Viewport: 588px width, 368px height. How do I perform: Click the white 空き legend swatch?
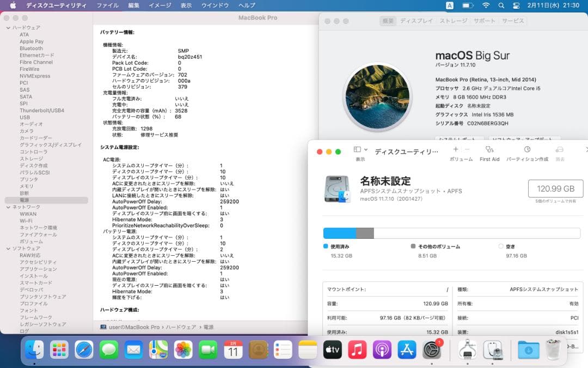pos(501,246)
